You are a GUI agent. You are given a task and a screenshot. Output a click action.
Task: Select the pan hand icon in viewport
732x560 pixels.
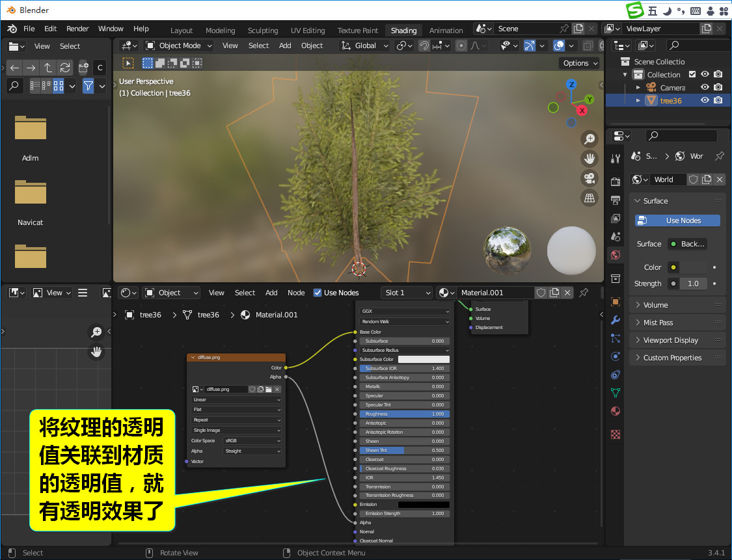pos(590,159)
